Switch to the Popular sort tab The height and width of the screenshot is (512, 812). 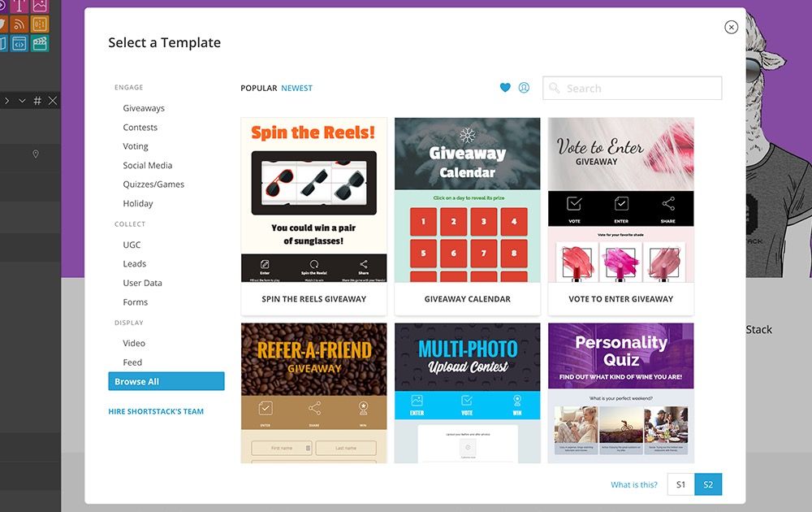click(258, 88)
